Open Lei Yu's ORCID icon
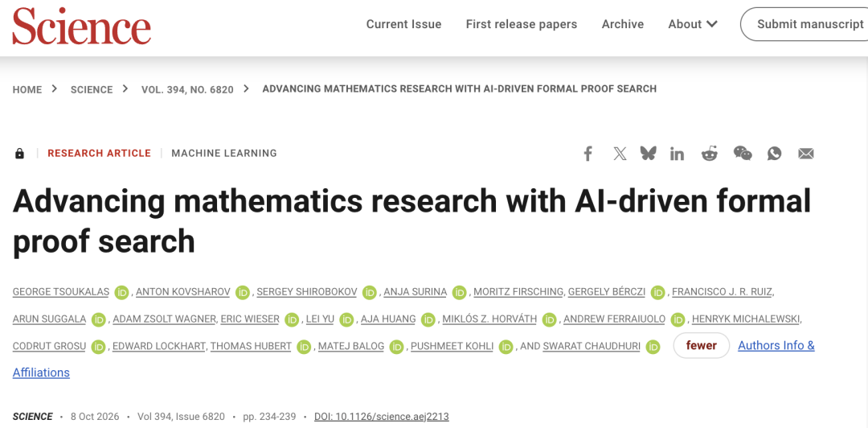Image resolution: width=868 pixels, height=428 pixels. [x=346, y=319]
